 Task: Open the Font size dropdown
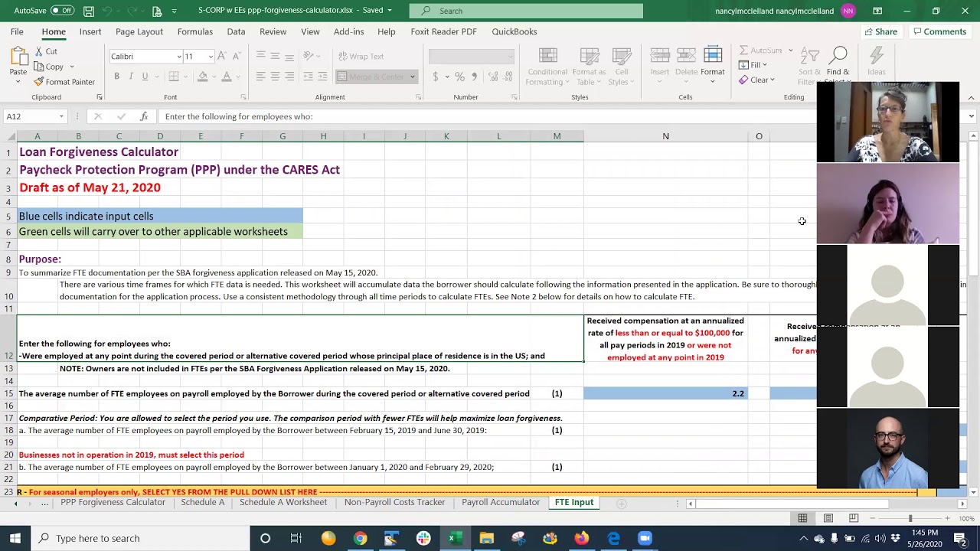(211, 57)
